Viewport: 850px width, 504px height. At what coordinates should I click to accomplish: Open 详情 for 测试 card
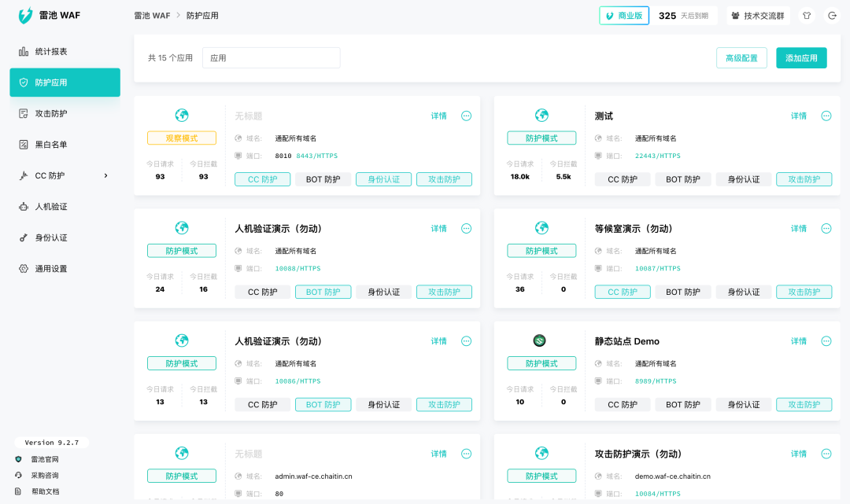coord(799,116)
